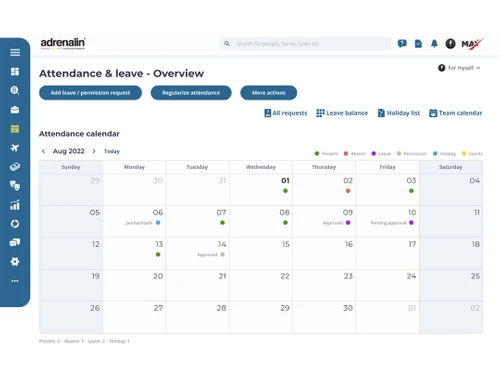Image resolution: width=500 pixels, height=375 pixels.
Task: Click the Sunday column header
Action: pyautogui.click(x=71, y=167)
